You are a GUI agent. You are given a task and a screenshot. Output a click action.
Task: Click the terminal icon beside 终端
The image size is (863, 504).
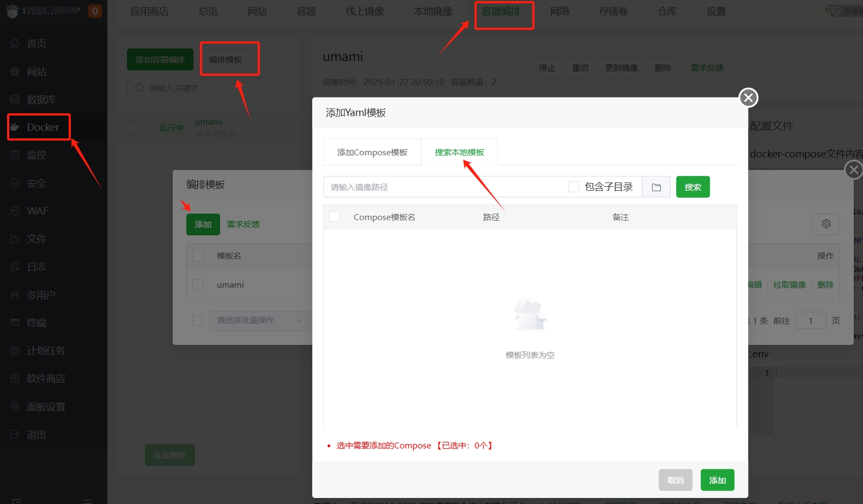point(15,323)
